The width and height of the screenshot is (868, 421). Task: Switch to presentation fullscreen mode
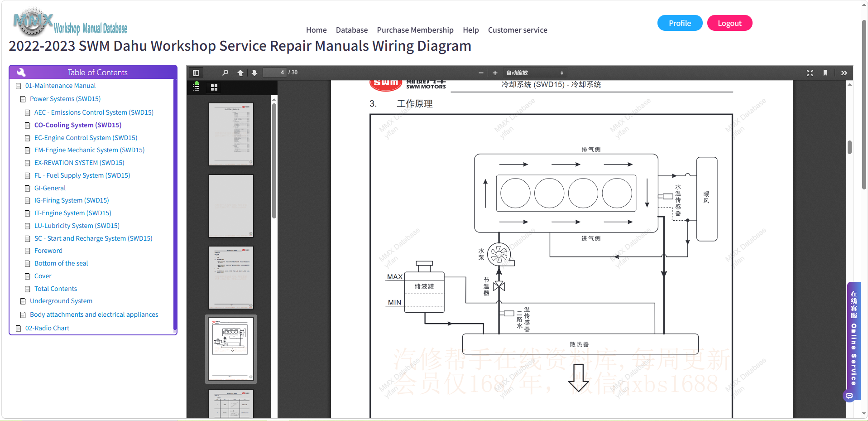click(810, 73)
